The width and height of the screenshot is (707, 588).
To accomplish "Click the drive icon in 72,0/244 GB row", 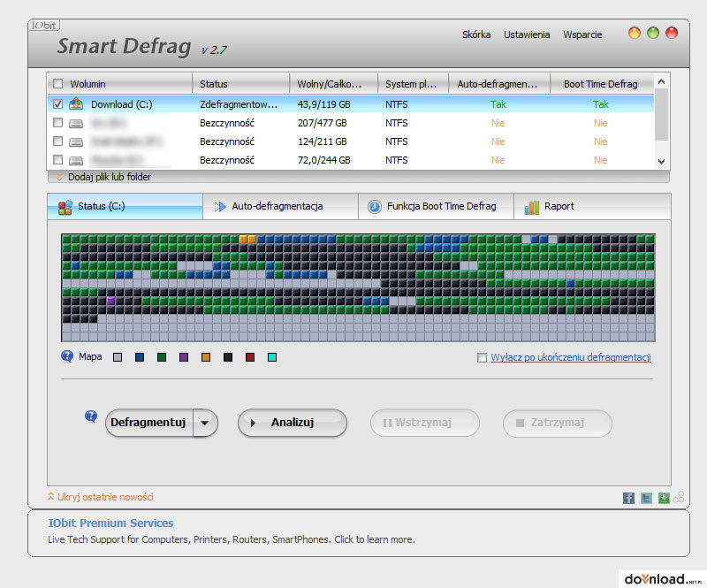I will click(x=76, y=161).
